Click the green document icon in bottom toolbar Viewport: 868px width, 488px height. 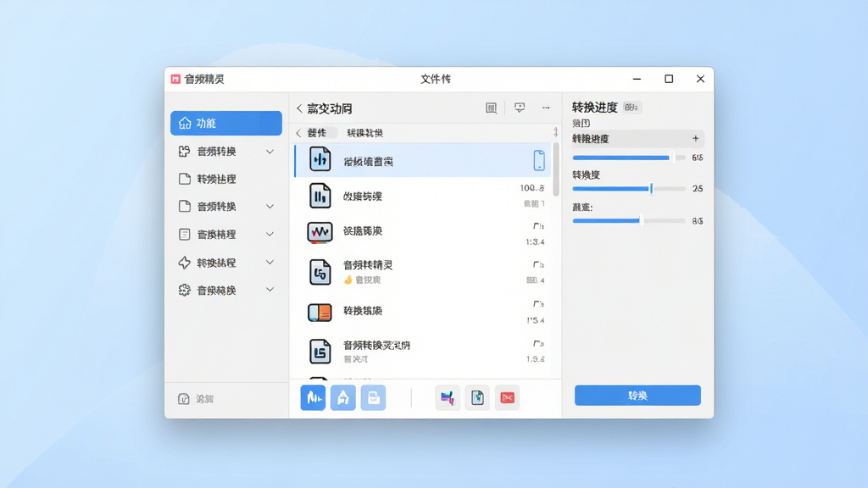pos(477,397)
